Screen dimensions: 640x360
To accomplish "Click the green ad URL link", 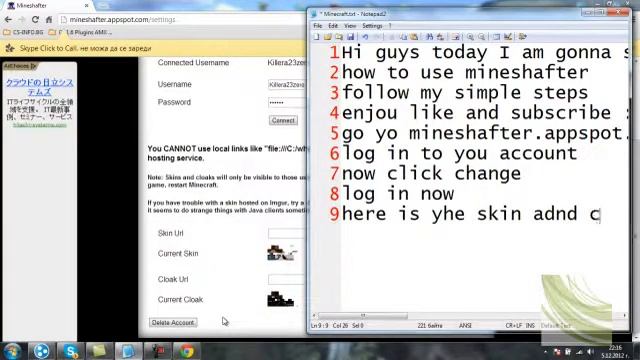I will (40, 125).
